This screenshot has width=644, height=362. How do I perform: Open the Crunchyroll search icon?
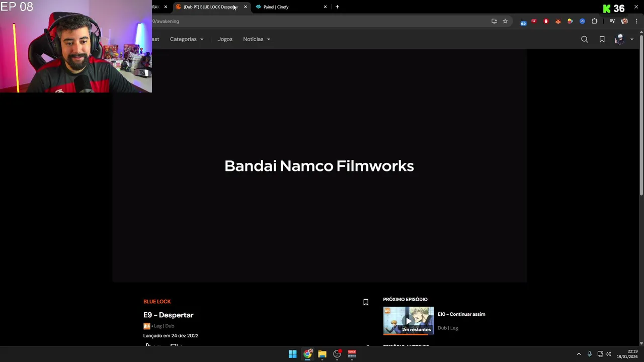585,39
